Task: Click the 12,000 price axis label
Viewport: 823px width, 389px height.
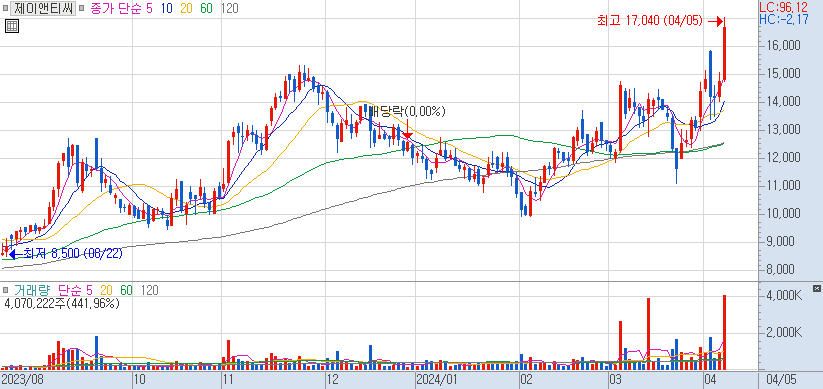Action: pyautogui.click(x=783, y=157)
